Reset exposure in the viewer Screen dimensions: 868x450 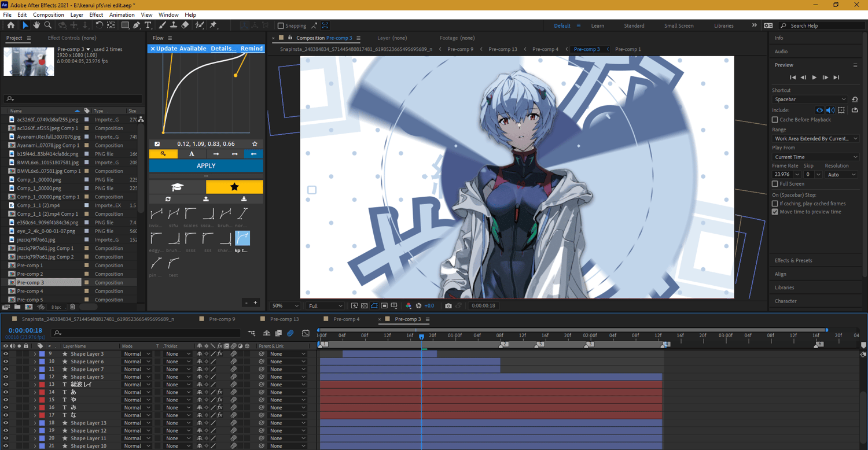(418, 305)
